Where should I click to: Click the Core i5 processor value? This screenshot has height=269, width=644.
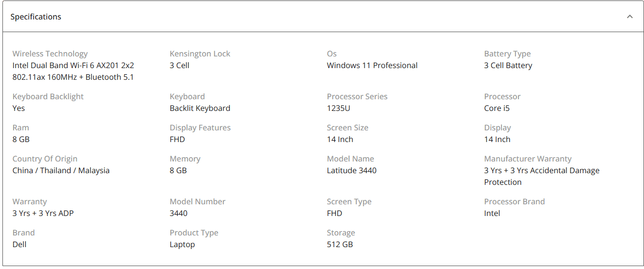[x=497, y=108]
